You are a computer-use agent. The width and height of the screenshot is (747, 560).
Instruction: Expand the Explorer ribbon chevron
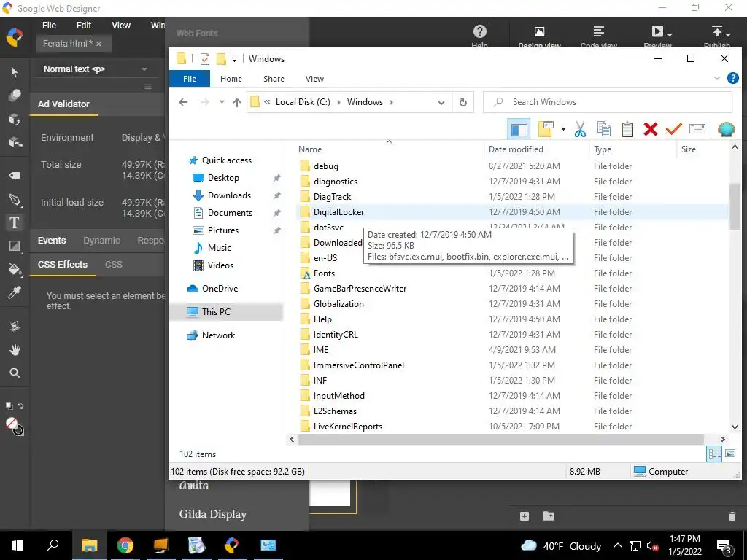coord(717,78)
